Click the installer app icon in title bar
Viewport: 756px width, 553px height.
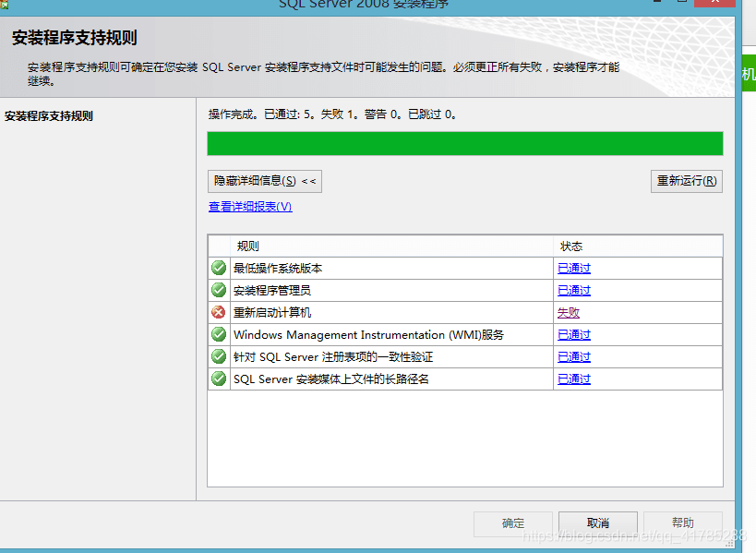[x=4, y=4]
